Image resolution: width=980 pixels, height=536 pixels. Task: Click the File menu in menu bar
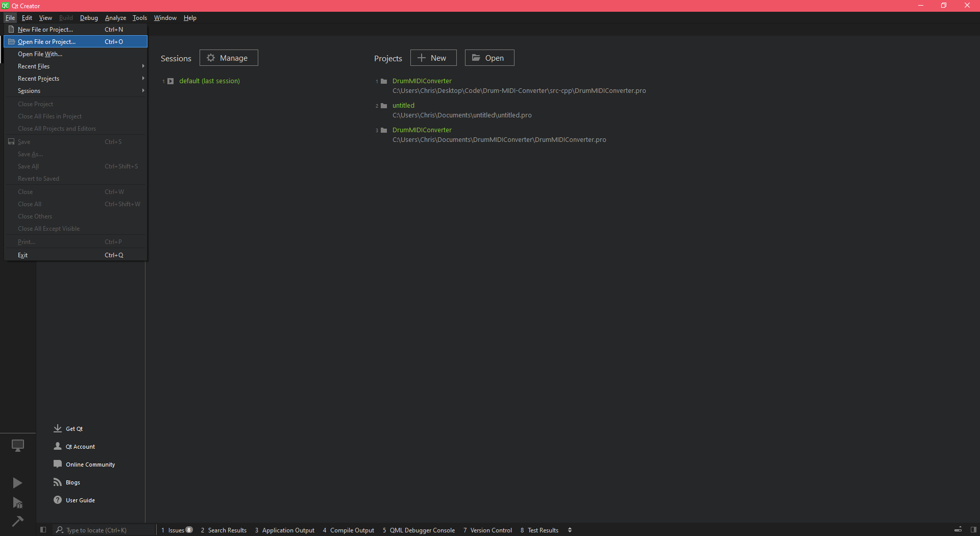10,17
